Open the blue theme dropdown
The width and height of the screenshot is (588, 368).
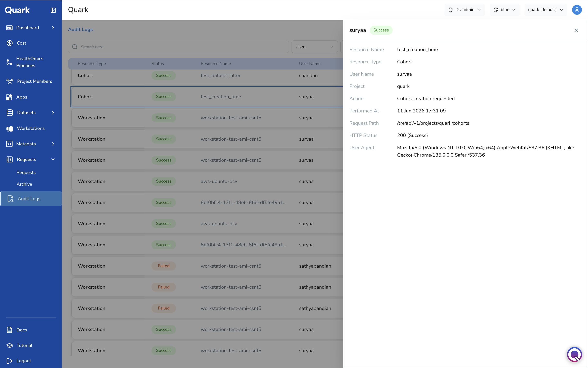(504, 10)
